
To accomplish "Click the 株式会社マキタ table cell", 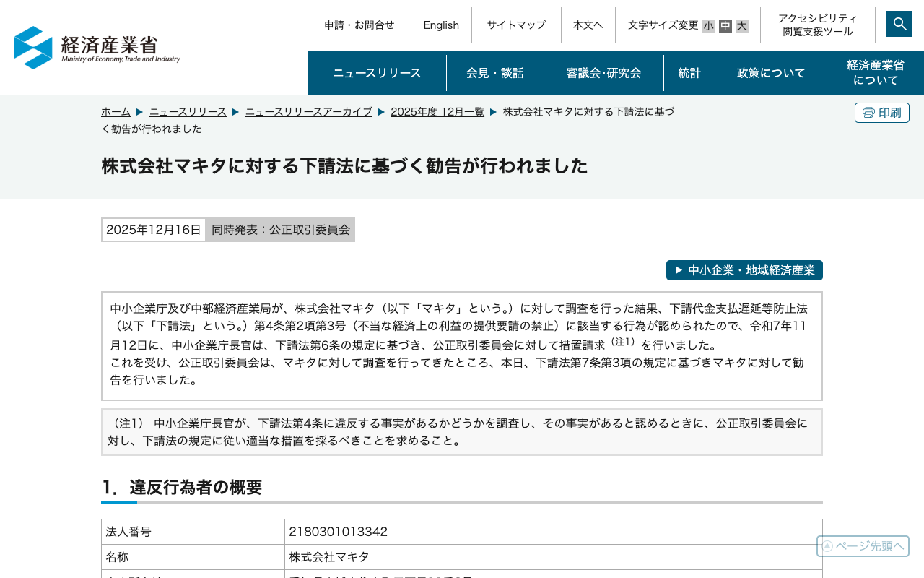I will point(554,558).
